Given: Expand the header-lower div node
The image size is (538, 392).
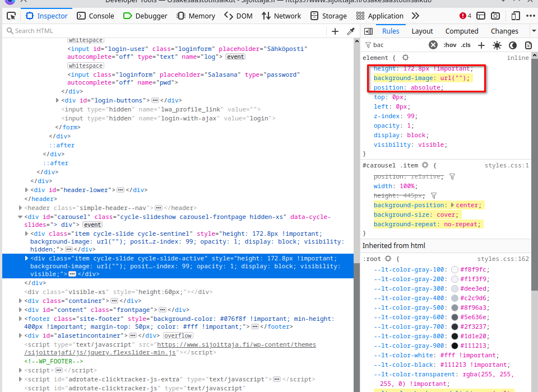Looking at the screenshot, I should tap(26, 190).
